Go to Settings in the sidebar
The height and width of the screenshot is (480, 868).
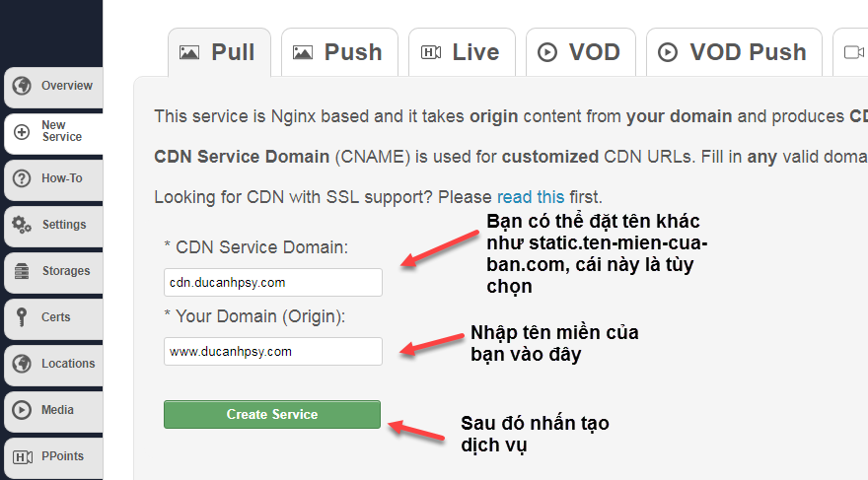pyautogui.click(x=53, y=226)
